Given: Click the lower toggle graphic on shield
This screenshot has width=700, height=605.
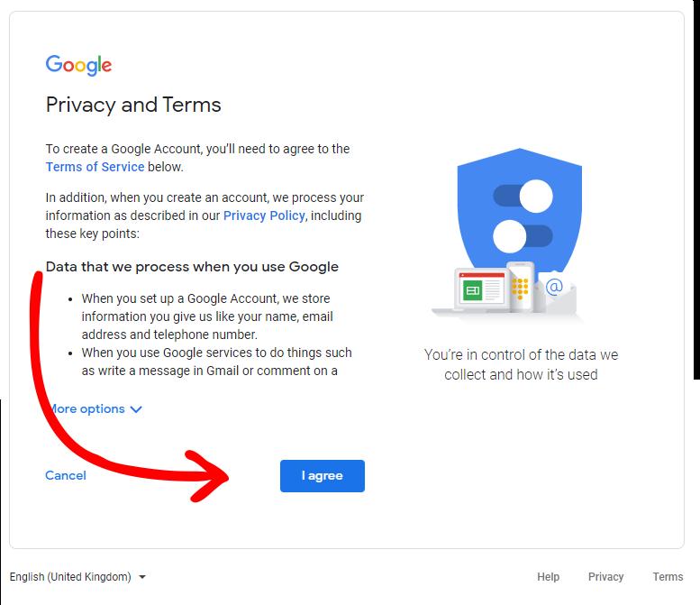Looking at the screenshot, I should click(x=523, y=236).
